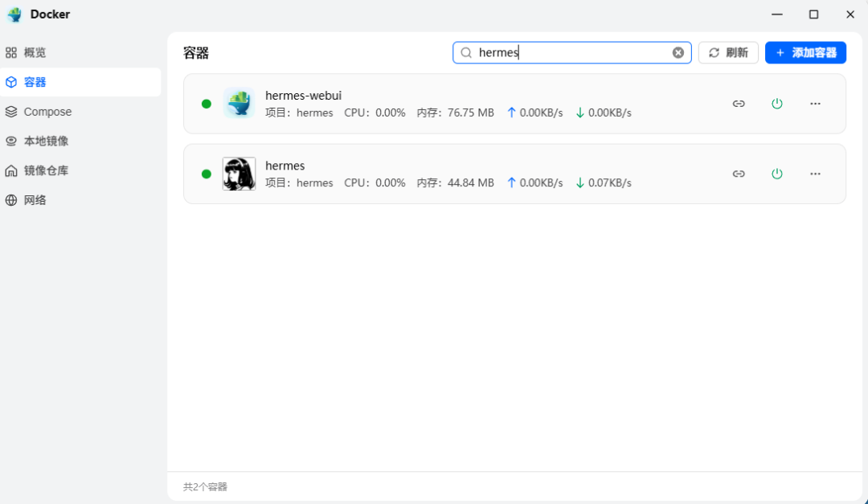Clear the hermes search query
Image resolution: width=868 pixels, height=504 pixels.
[x=678, y=51]
